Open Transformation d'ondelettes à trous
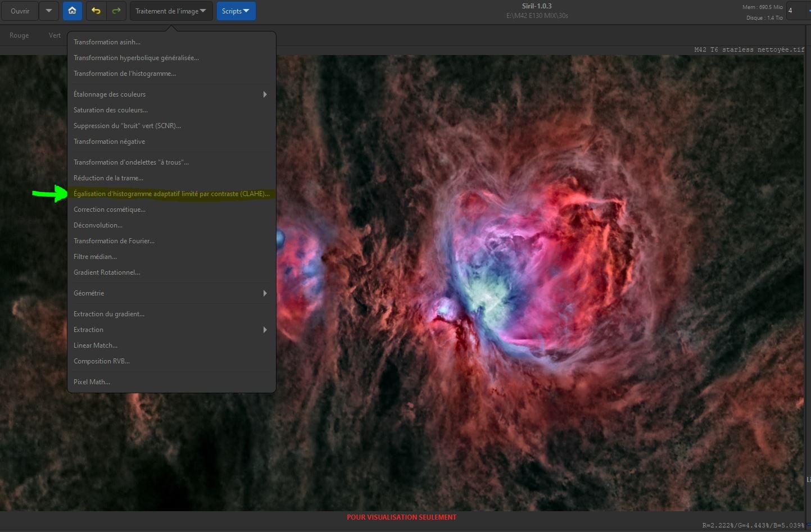This screenshot has width=811, height=532. (x=171, y=162)
